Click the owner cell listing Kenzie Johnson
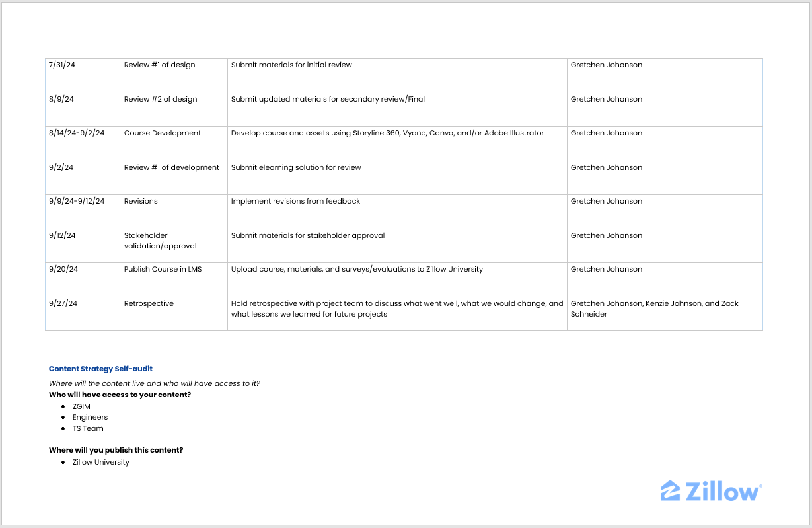The image size is (812, 528). pyautogui.click(x=654, y=309)
